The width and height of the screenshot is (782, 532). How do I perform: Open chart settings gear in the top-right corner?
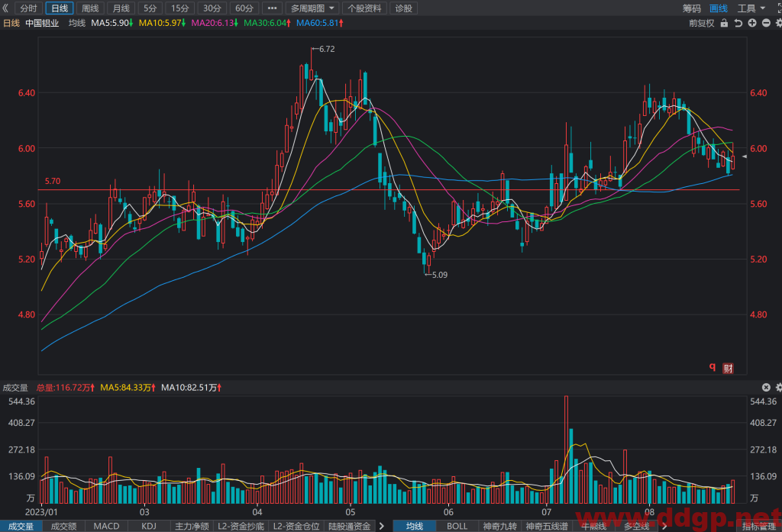[778, 23]
